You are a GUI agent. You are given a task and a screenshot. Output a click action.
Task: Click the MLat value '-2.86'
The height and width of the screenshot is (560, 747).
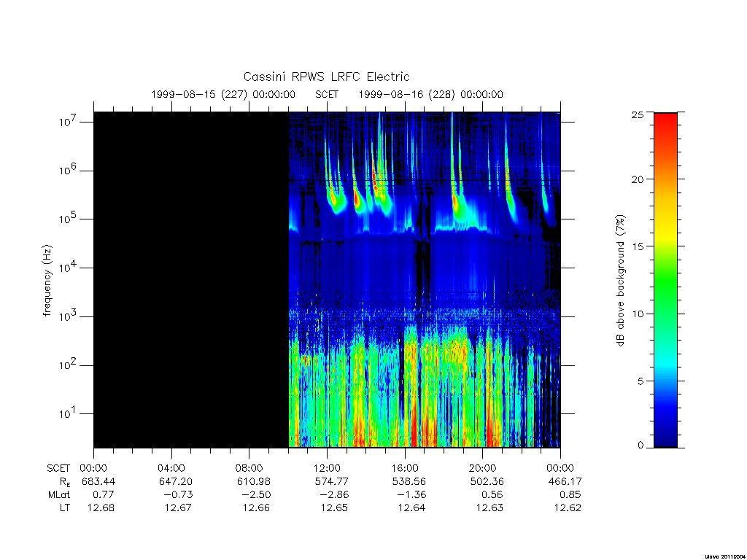click(334, 495)
